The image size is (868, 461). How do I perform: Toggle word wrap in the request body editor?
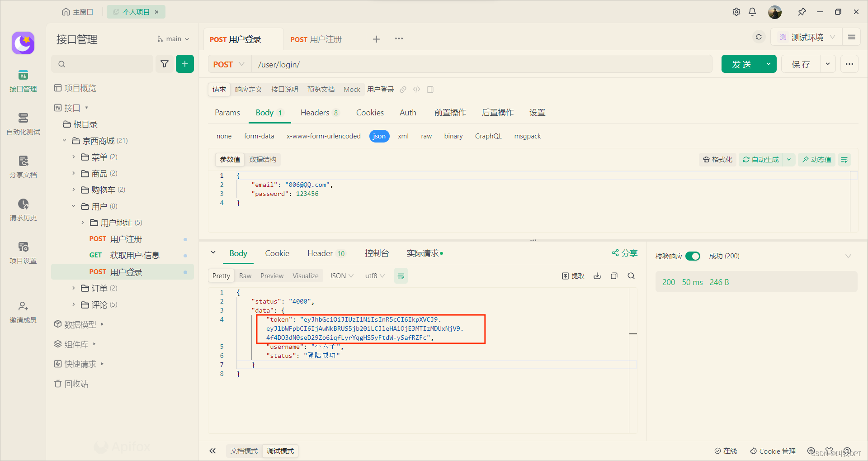(844, 160)
